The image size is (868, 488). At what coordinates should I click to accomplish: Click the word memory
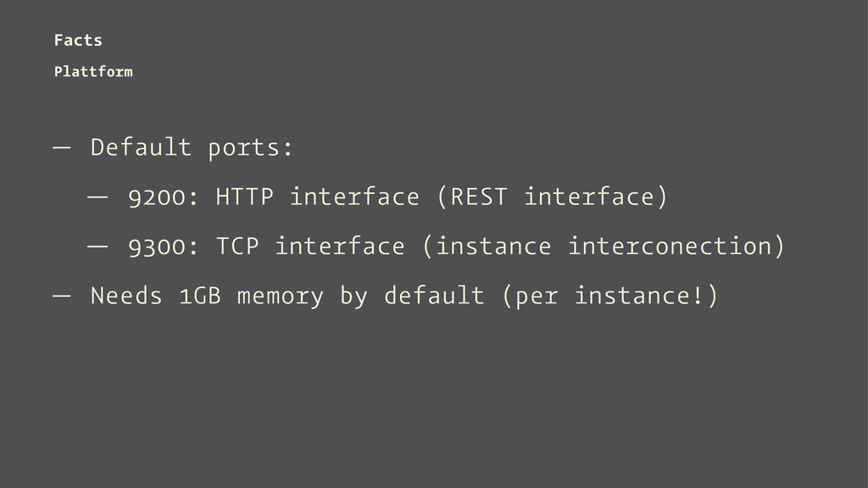(x=280, y=297)
